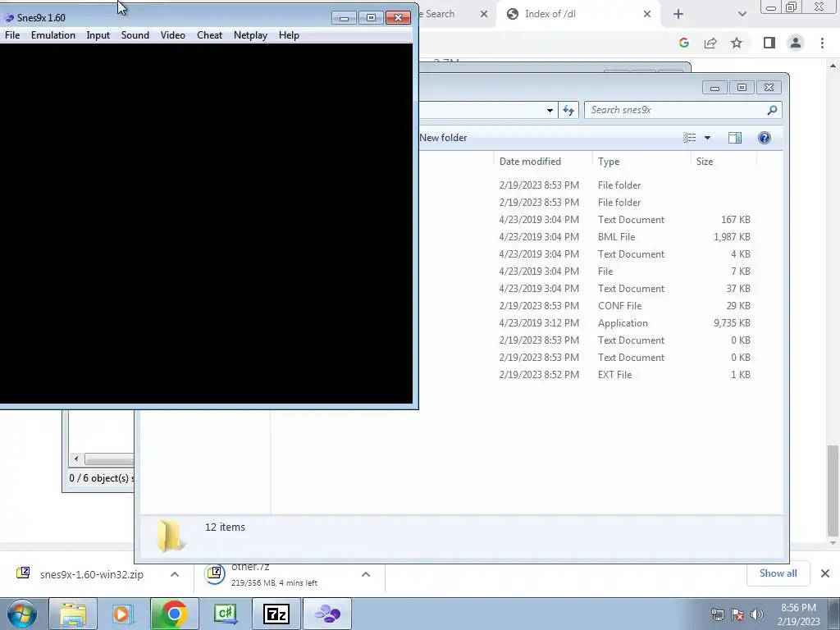Open the Netplay menu in Snes9x
Image resolution: width=840 pixels, height=630 pixels.
click(250, 35)
